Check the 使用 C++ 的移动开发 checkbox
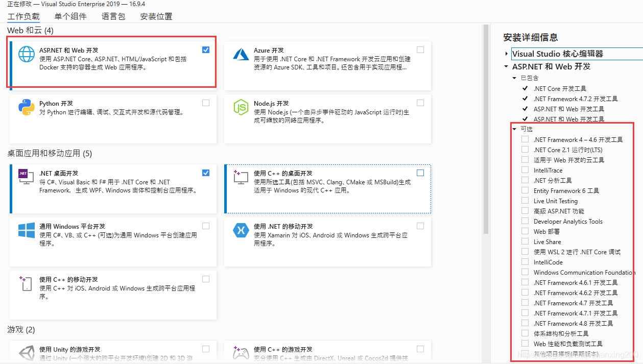Viewport: 643px width, 364px height. [x=206, y=279]
